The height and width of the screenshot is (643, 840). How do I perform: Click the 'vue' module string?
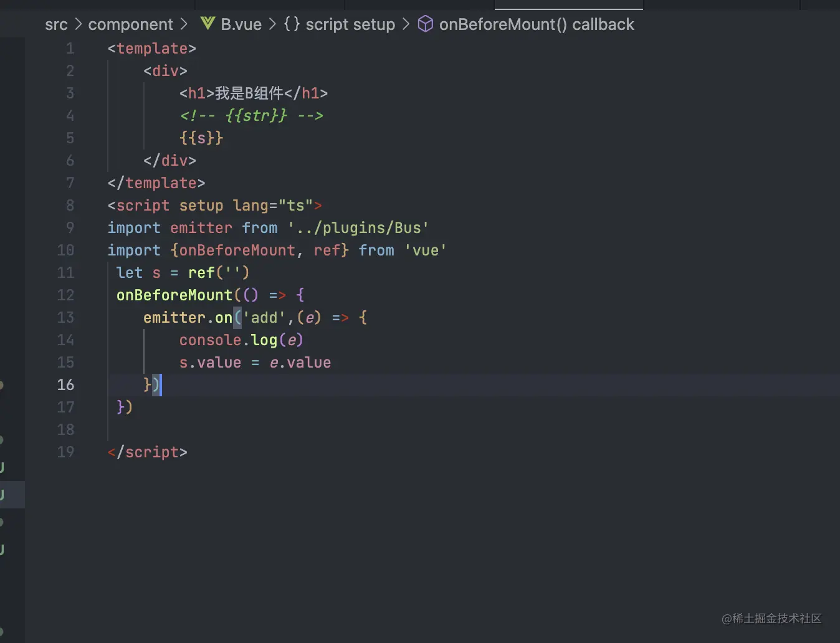coord(426,250)
